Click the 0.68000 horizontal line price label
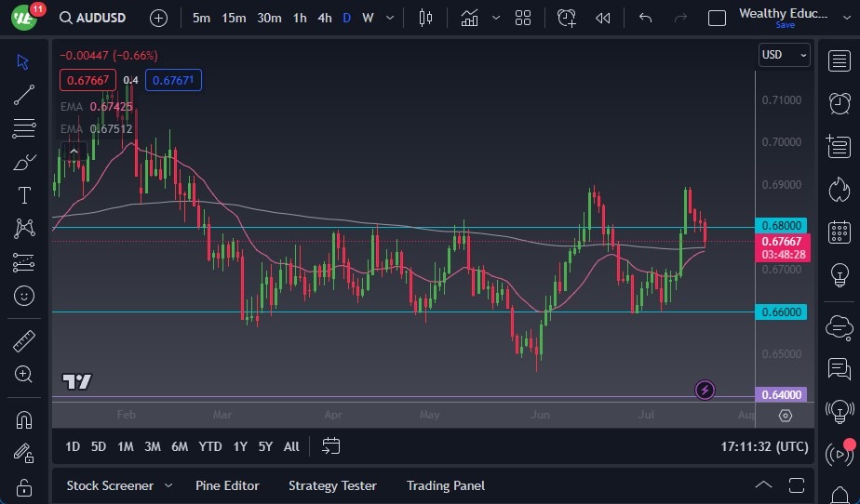This screenshot has height=504, width=860. tap(781, 226)
